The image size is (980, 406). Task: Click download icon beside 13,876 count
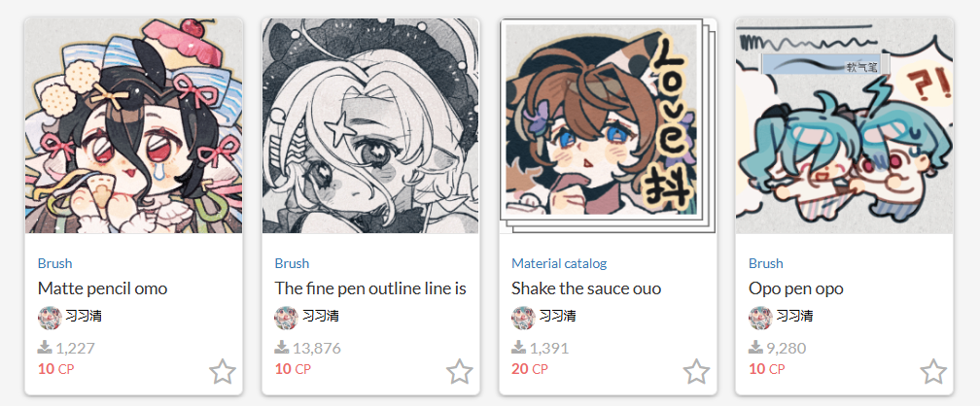[x=282, y=348]
